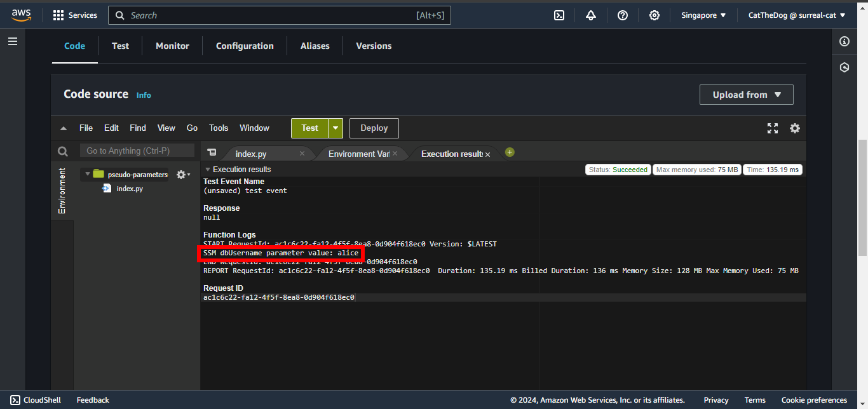The width and height of the screenshot is (868, 409).
Task: Toggle fullscreen mode for code editor
Action: point(773,128)
